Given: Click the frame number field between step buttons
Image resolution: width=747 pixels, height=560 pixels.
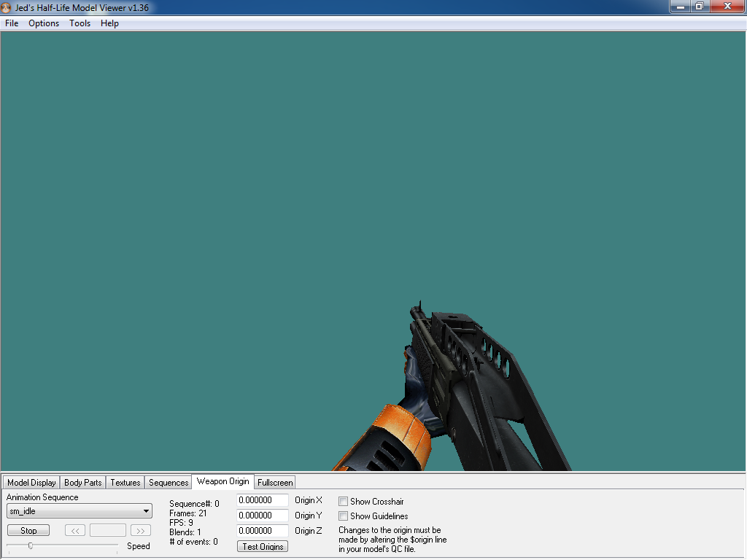Looking at the screenshot, I should pyautogui.click(x=108, y=531).
